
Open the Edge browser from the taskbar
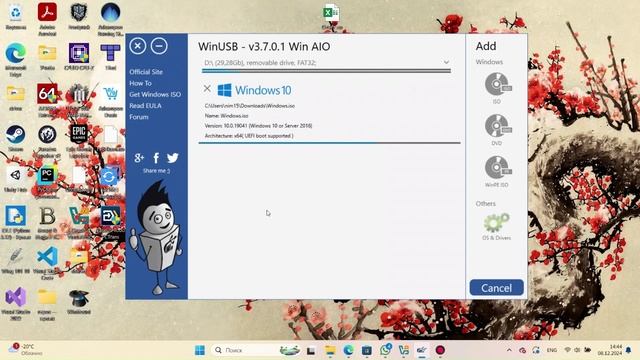click(349, 350)
